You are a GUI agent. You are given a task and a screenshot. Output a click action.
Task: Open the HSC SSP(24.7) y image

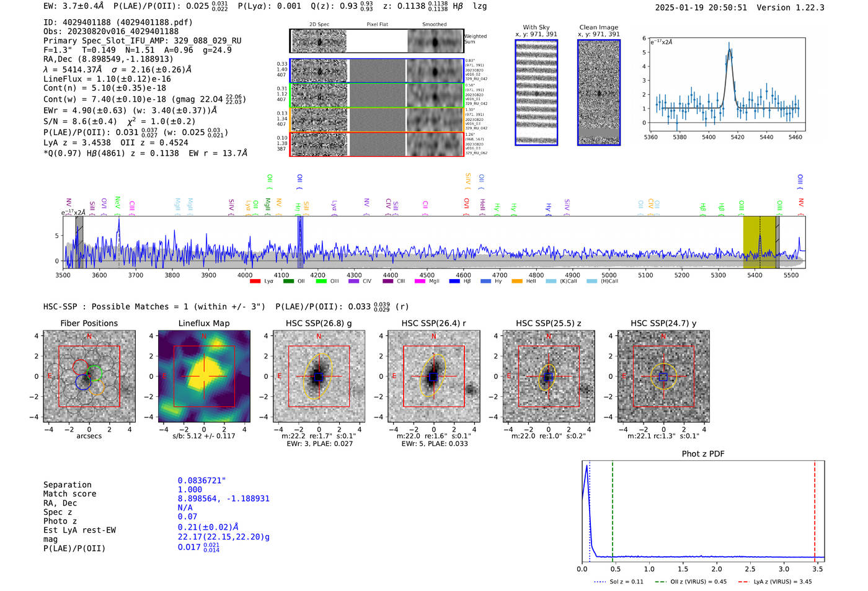(663, 376)
